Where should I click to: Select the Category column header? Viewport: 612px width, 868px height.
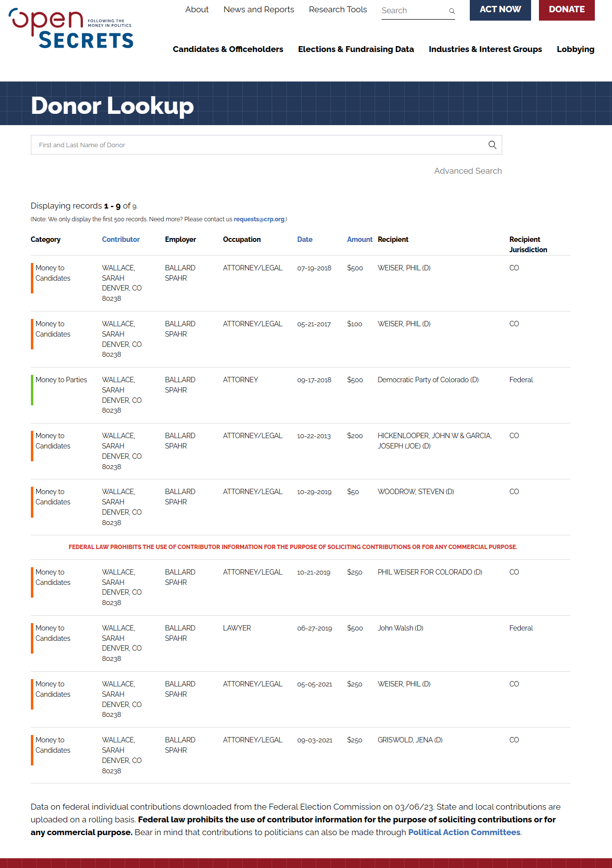46,239
